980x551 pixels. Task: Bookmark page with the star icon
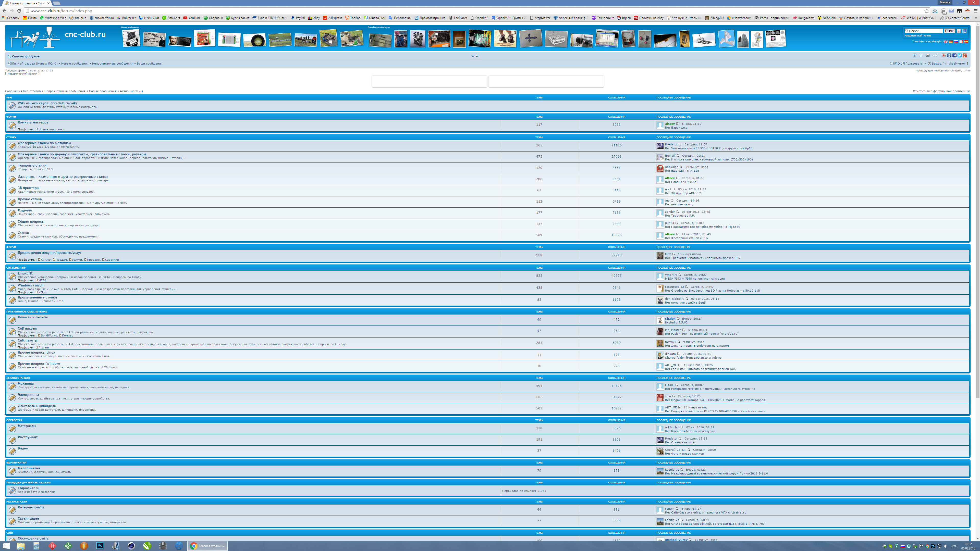point(927,11)
